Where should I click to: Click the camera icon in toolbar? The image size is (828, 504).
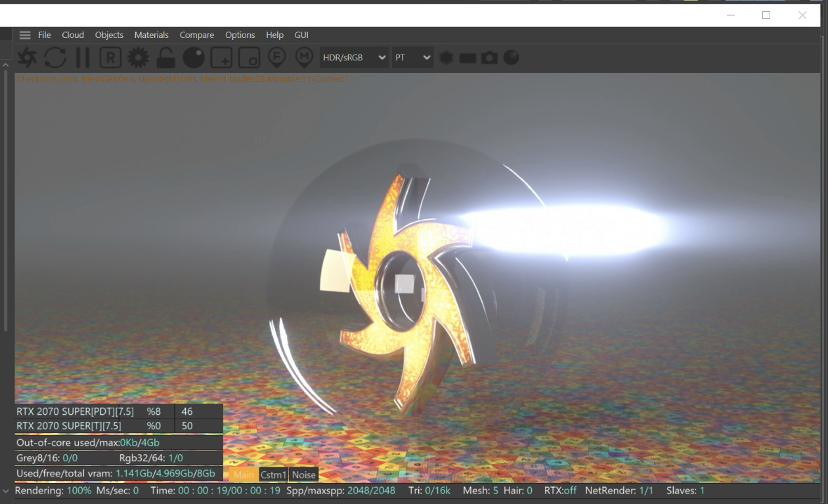point(489,58)
